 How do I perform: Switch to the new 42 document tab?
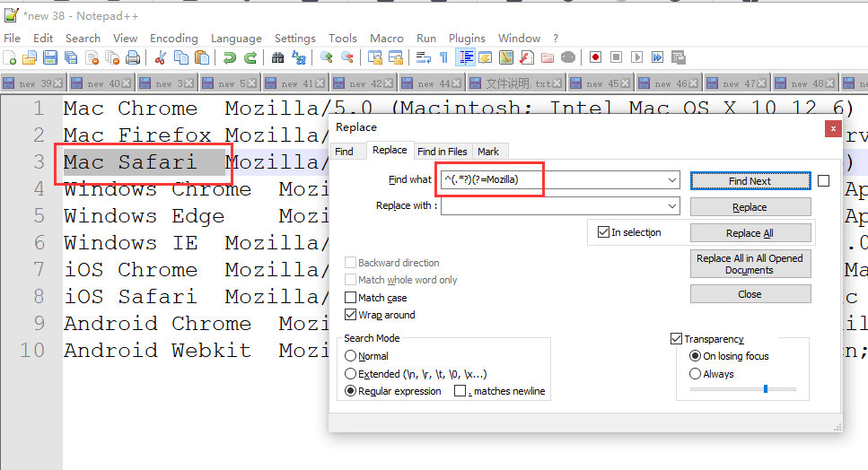pyautogui.click(x=364, y=83)
